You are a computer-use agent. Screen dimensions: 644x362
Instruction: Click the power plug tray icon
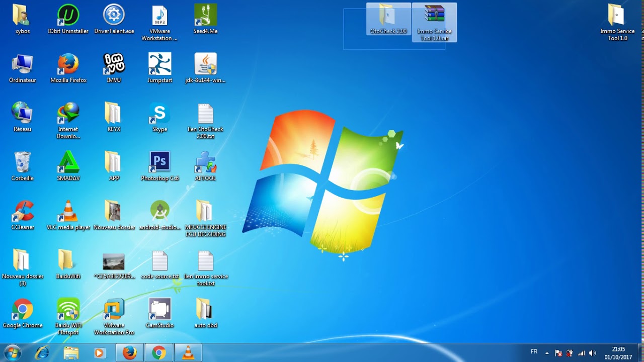tap(570, 353)
